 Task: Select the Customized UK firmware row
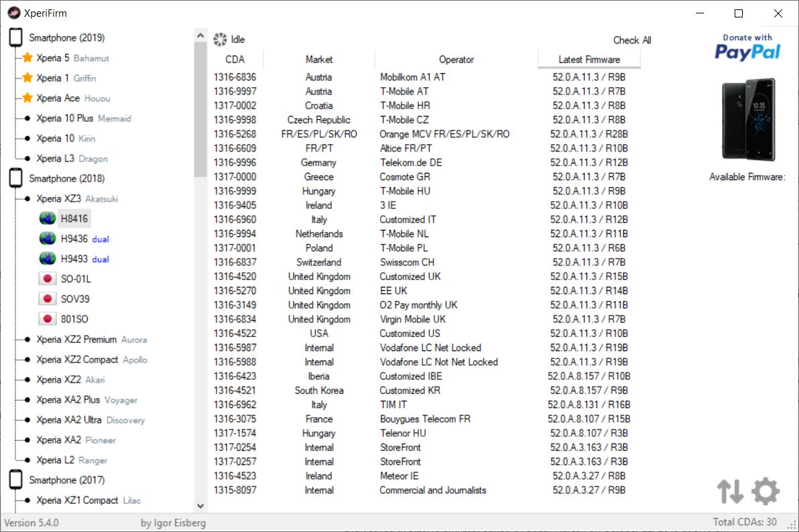pos(410,277)
